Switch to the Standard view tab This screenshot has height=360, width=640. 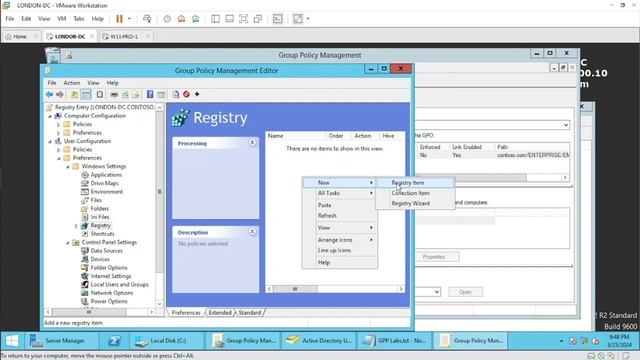pos(249,313)
